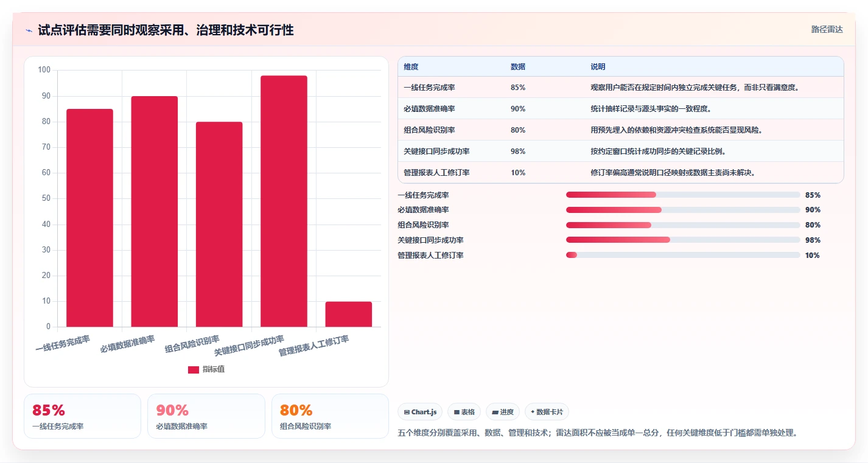Click the lightning icon beside the slide title
868x463 pixels.
tap(29, 30)
